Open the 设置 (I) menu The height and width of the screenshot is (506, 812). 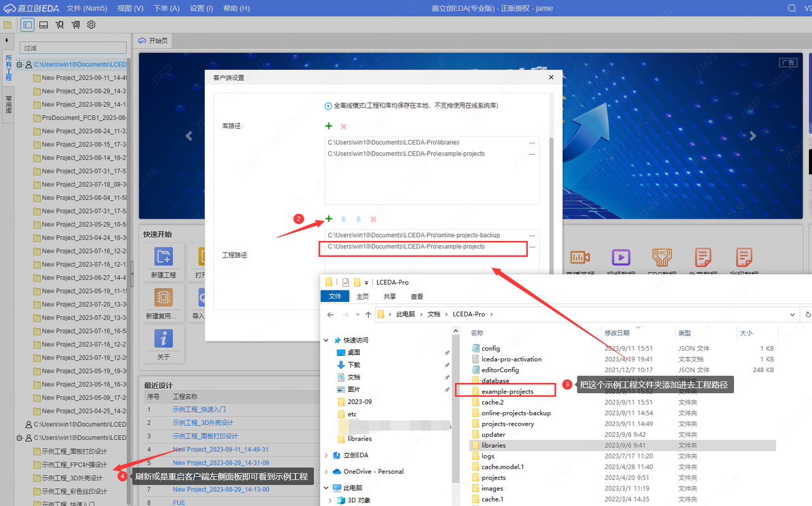coord(201,8)
